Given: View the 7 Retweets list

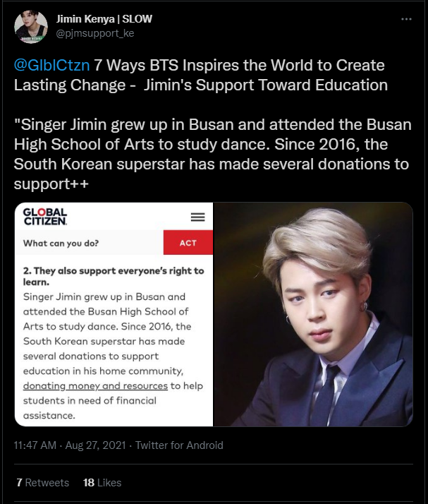Looking at the screenshot, I should click(42, 482).
